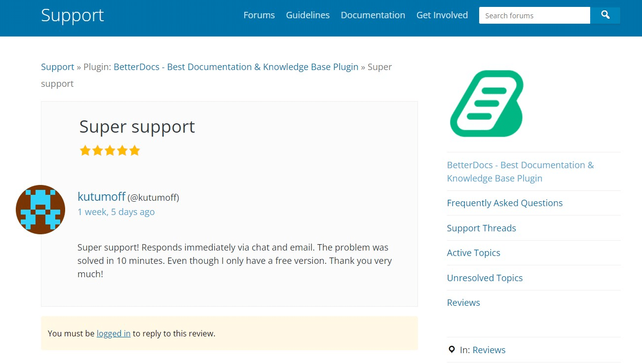Click the logged in link to reply
Viewport: 642px width, 364px height.
[113, 333]
